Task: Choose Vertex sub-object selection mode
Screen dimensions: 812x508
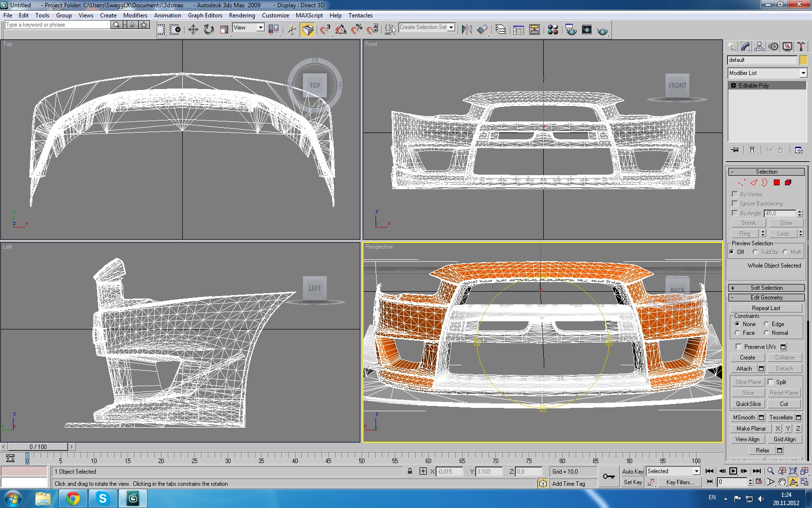Action: (741, 183)
